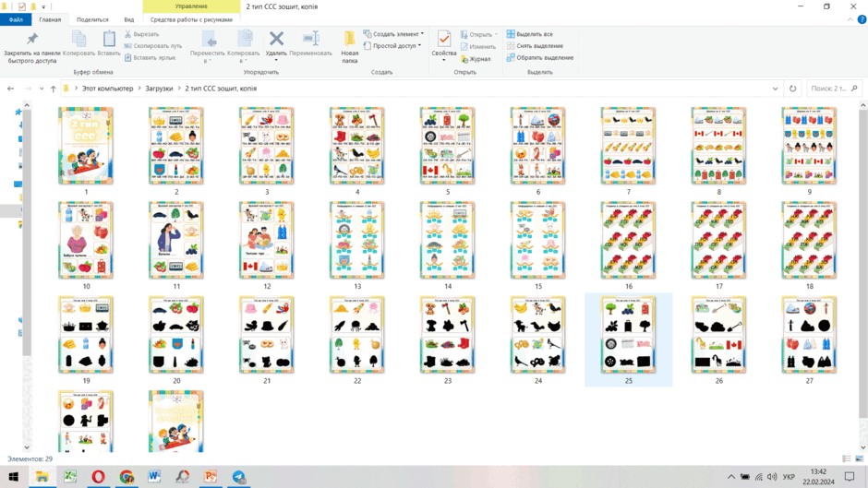Viewport: 868px width, 488px height.
Task: Click Select all
Action: click(x=530, y=34)
